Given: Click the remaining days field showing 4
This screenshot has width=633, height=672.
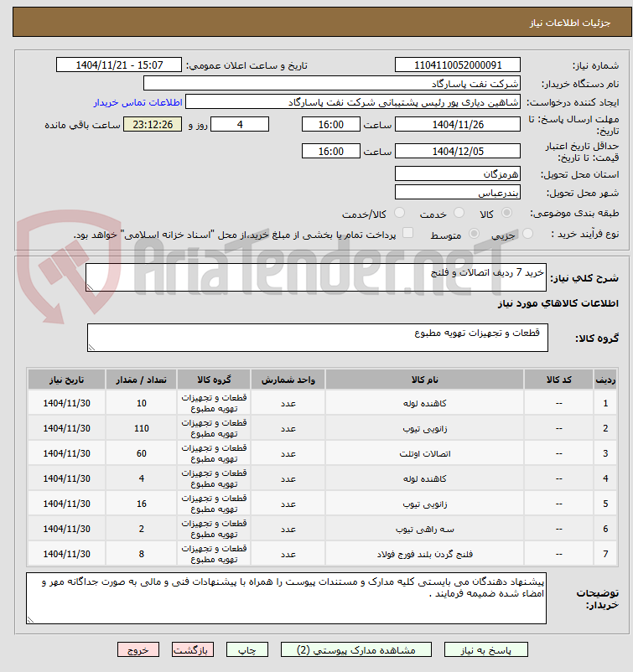Looking at the screenshot, I should pos(240,124).
